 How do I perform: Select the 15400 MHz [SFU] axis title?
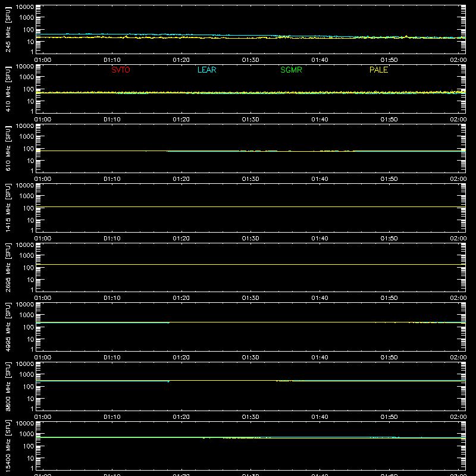(x=8, y=446)
